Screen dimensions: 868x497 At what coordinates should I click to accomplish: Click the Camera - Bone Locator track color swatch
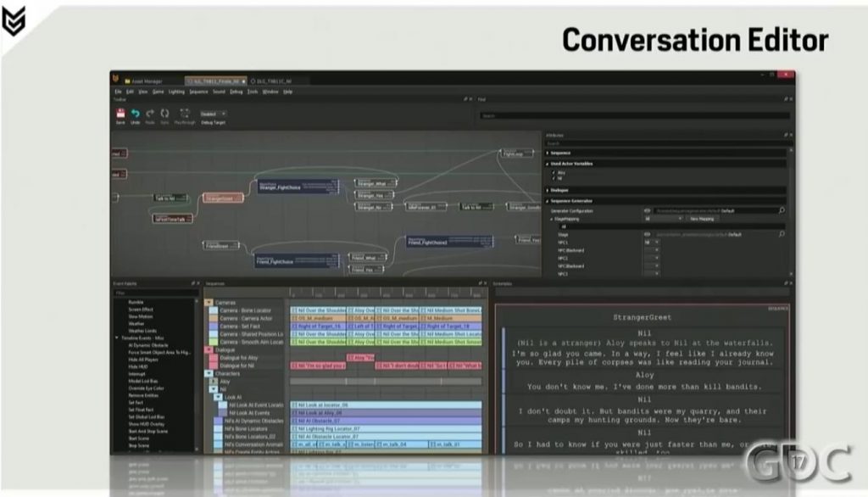pyautogui.click(x=213, y=310)
